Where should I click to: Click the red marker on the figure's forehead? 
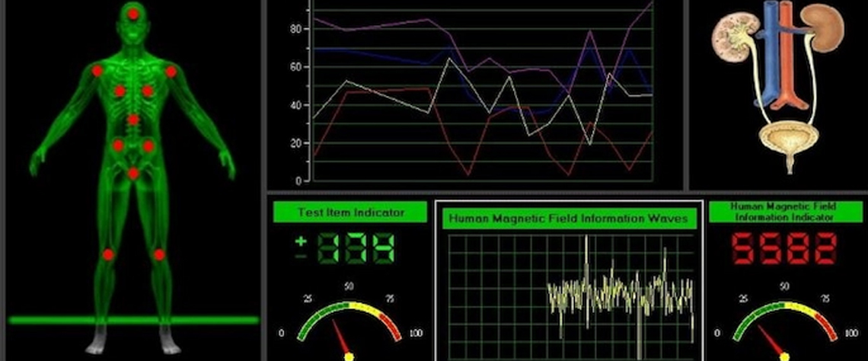pyautogui.click(x=133, y=14)
